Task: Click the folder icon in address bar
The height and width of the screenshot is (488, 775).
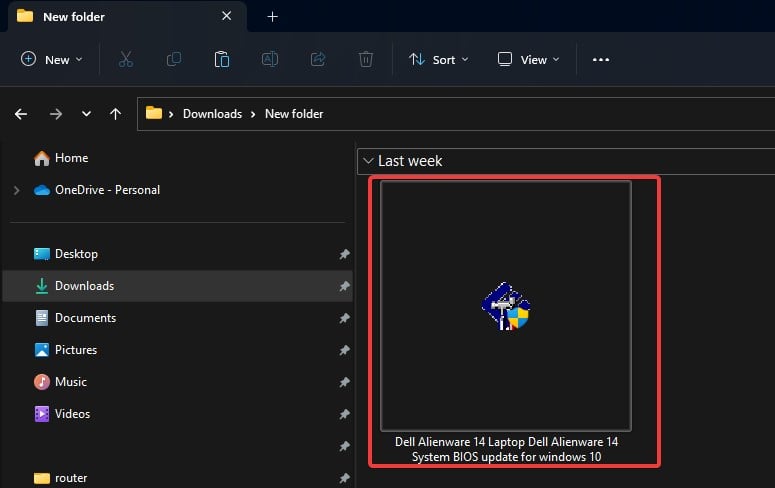Action: click(154, 113)
